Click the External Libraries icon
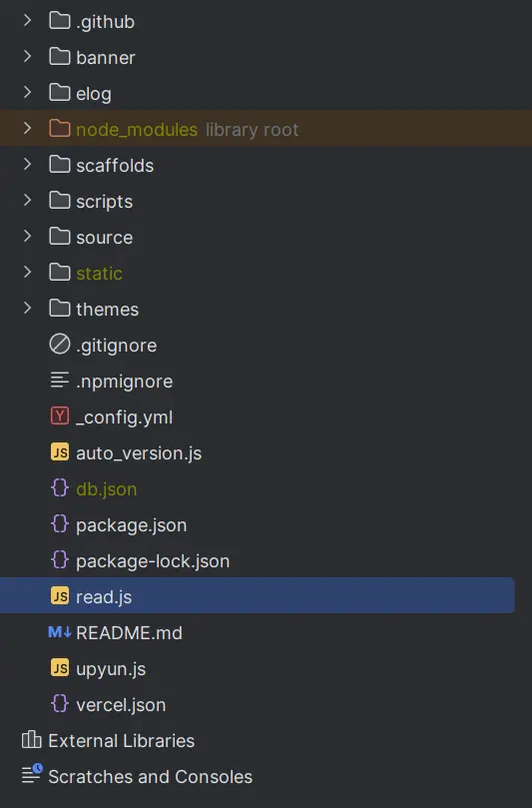The width and height of the screenshot is (532, 808). point(31,740)
